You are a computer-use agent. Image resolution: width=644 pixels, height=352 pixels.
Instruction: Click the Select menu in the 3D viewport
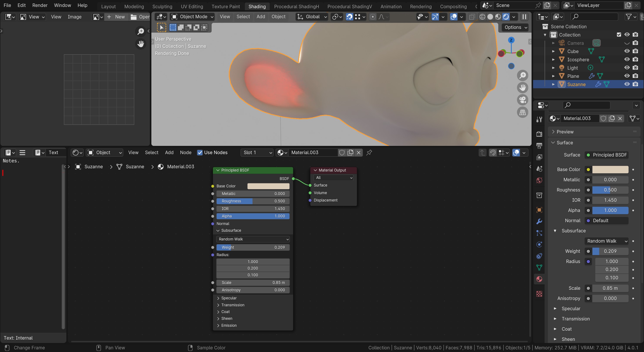click(243, 17)
